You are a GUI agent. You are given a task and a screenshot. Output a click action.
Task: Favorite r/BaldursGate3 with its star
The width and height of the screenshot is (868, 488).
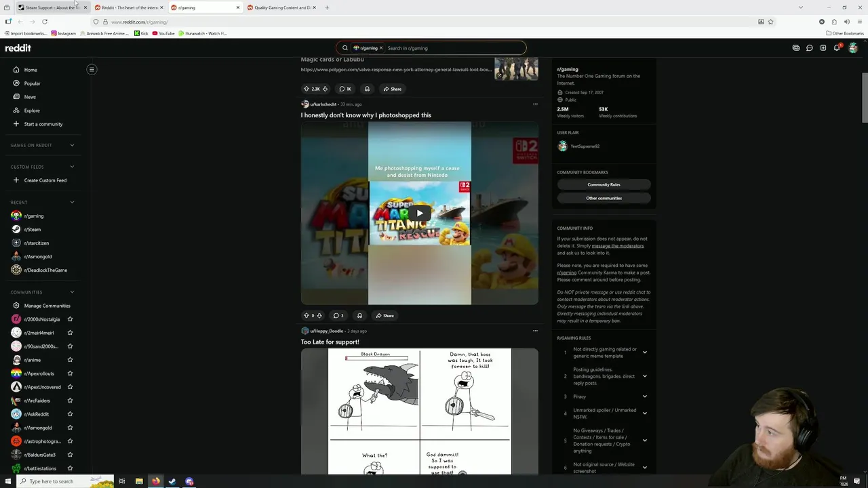coord(70,455)
